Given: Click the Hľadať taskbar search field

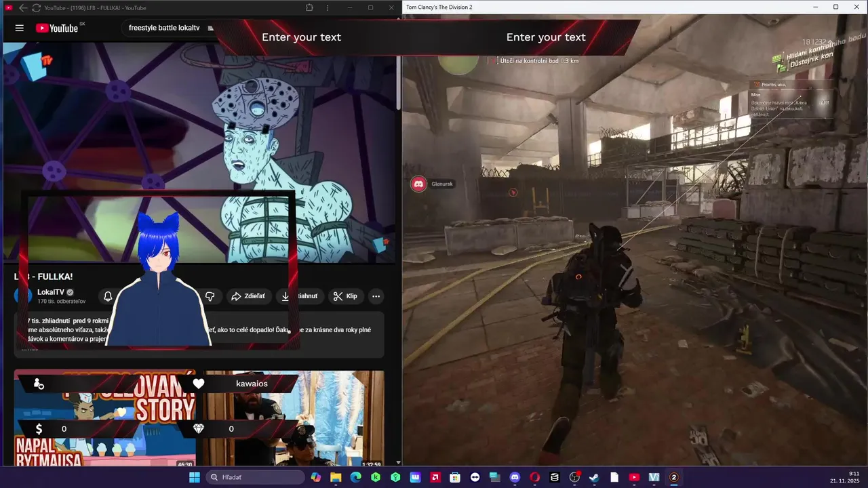Looking at the screenshot, I should click(255, 477).
